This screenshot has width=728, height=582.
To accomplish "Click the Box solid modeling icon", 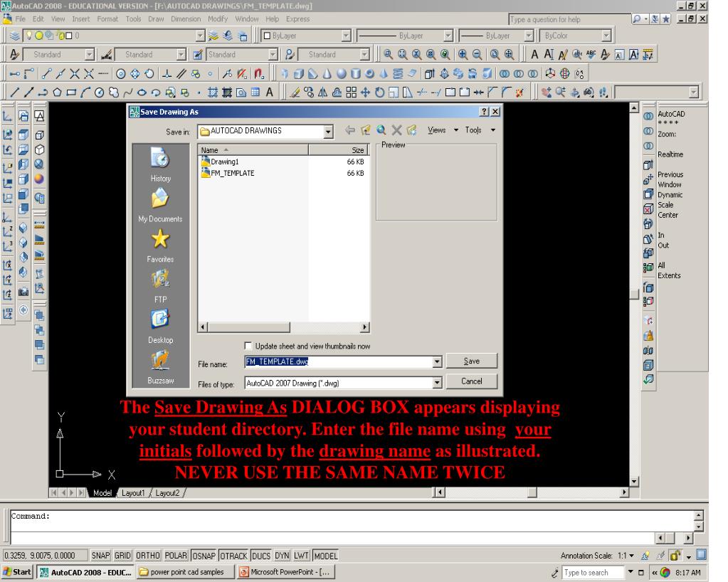I will (299, 73).
